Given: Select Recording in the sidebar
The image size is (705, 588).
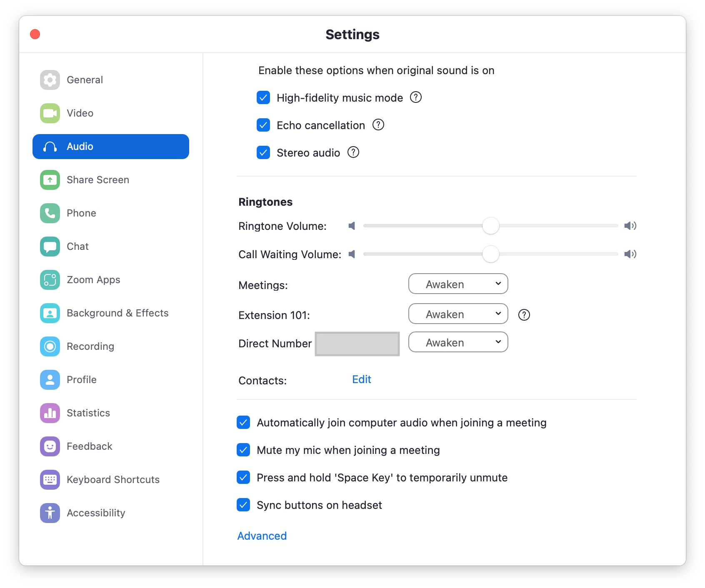Looking at the screenshot, I should [111, 346].
